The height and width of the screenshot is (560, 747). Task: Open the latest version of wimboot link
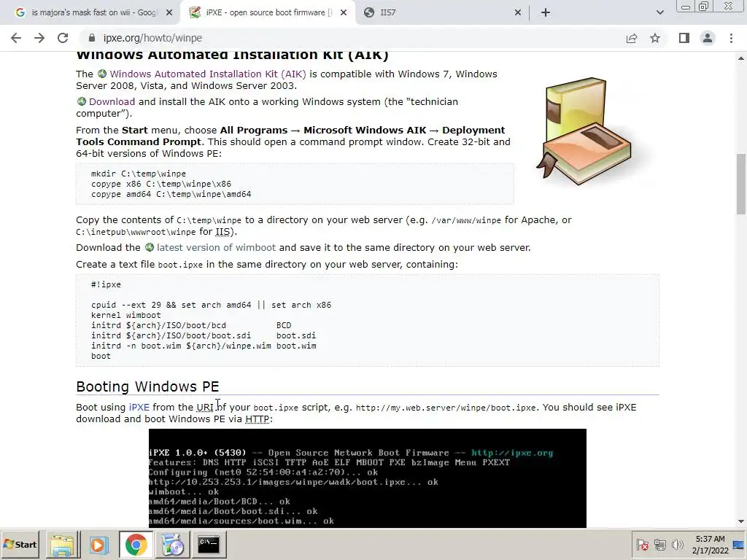[x=216, y=248]
